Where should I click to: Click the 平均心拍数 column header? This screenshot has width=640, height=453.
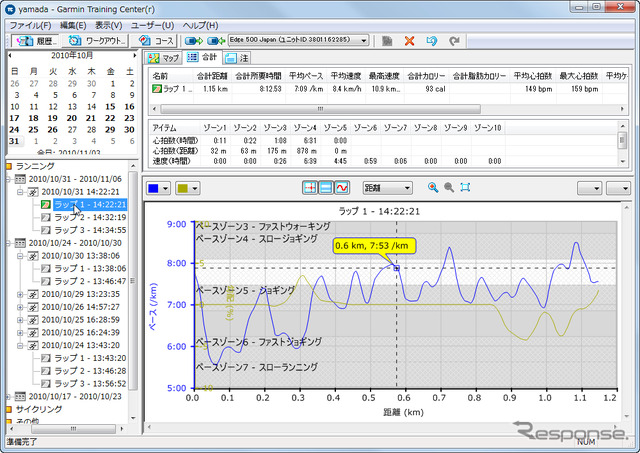[x=532, y=76]
